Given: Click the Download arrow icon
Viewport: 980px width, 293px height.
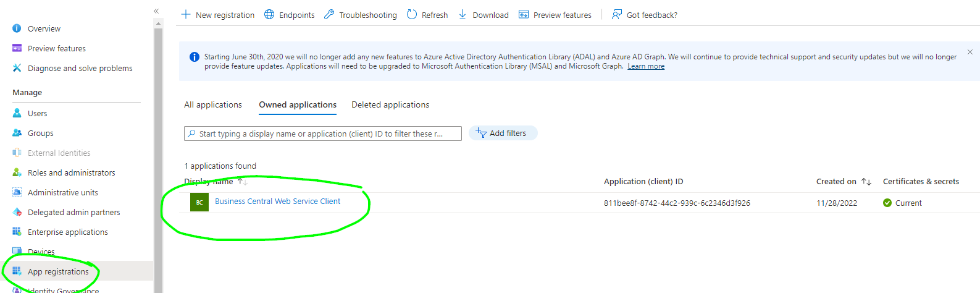Looking at the screenshot, I should coord(463,14).
